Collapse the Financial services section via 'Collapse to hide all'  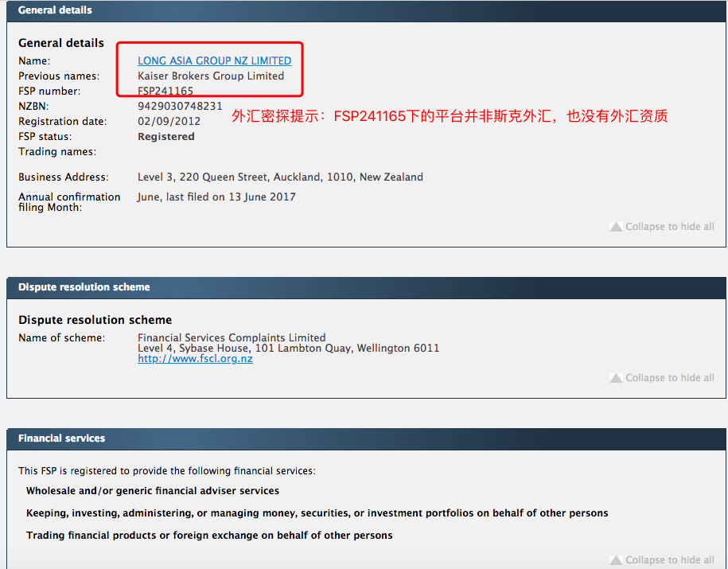click(x=669, y=560)
